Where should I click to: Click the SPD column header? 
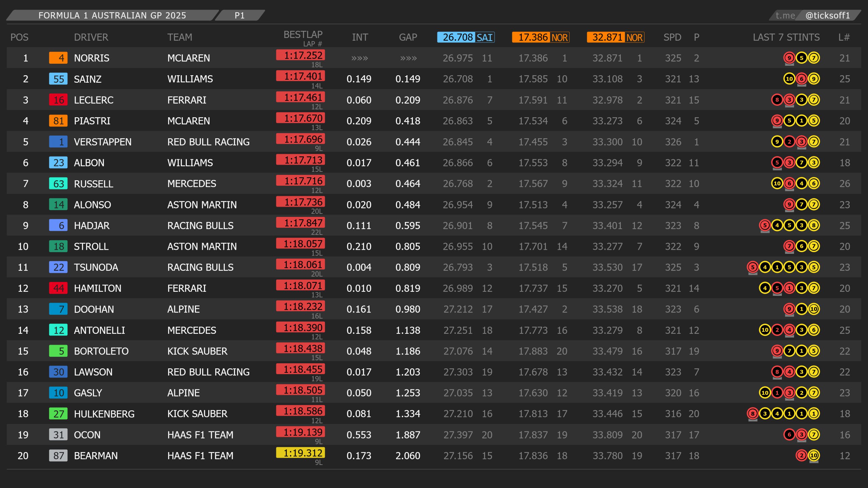click(x=672, y=37)
